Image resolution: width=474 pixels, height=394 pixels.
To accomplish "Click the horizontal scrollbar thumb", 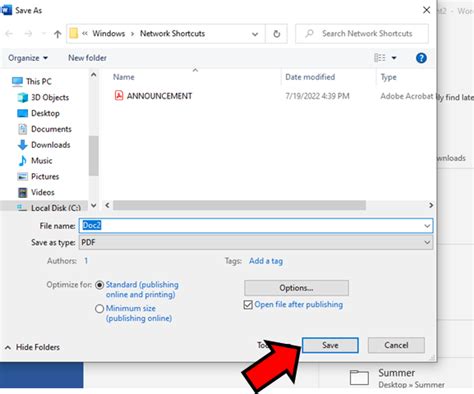I will (239, 205).
